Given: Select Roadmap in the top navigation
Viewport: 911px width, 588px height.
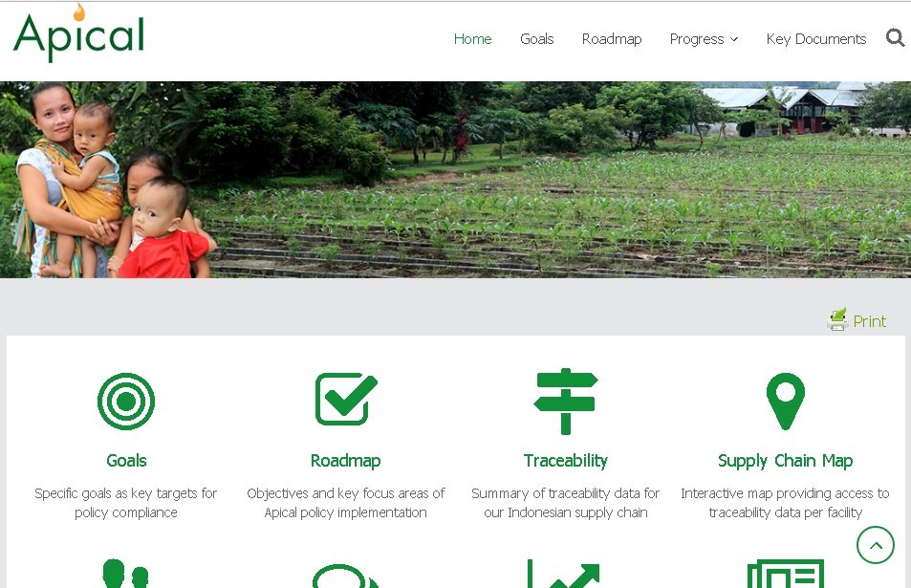Looking at the screenshot, I should (612, 39).
